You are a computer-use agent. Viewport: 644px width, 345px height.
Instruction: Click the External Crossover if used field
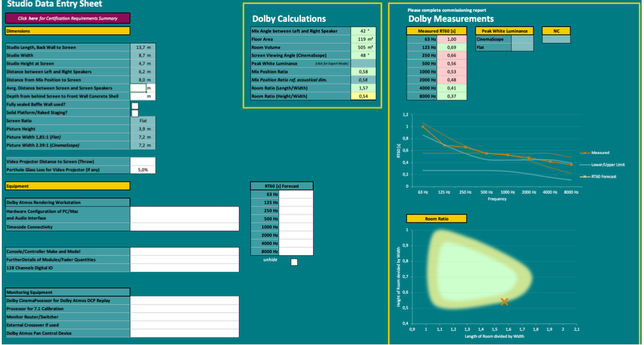pos(184,325)
